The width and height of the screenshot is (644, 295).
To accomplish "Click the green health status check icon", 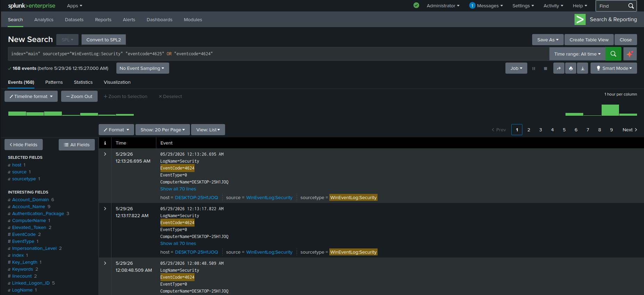I will pyautogui.click(x=416, y=5).
